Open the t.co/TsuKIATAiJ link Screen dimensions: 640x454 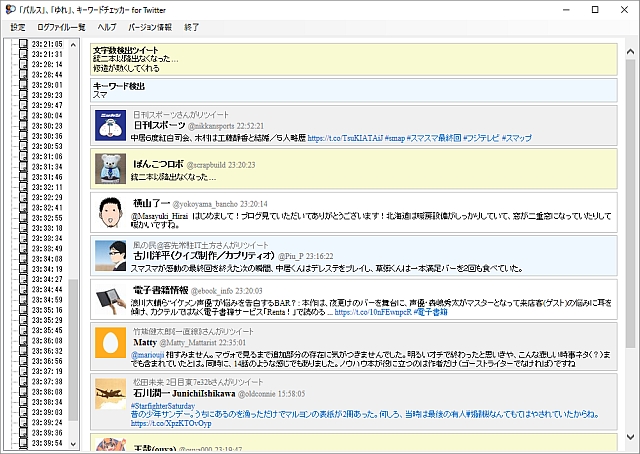point(345,138)
